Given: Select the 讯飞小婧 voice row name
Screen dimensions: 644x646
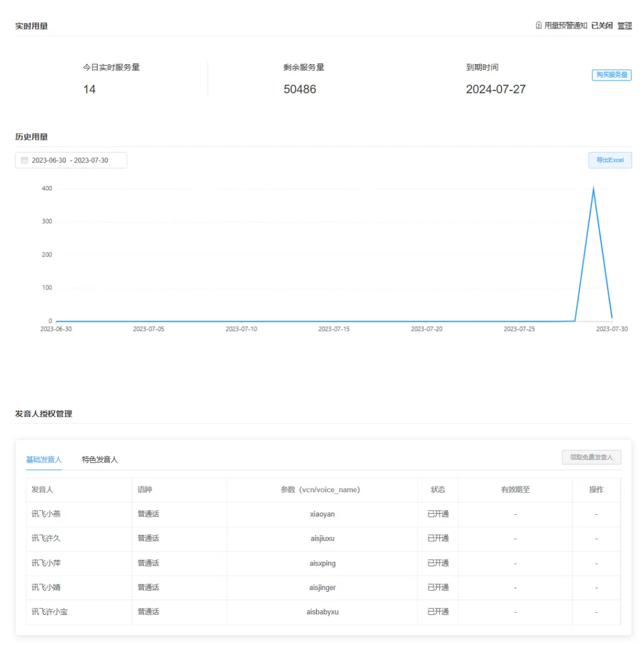Looking at the screenshot, I should pyautogui.click(x=46, y=587).
